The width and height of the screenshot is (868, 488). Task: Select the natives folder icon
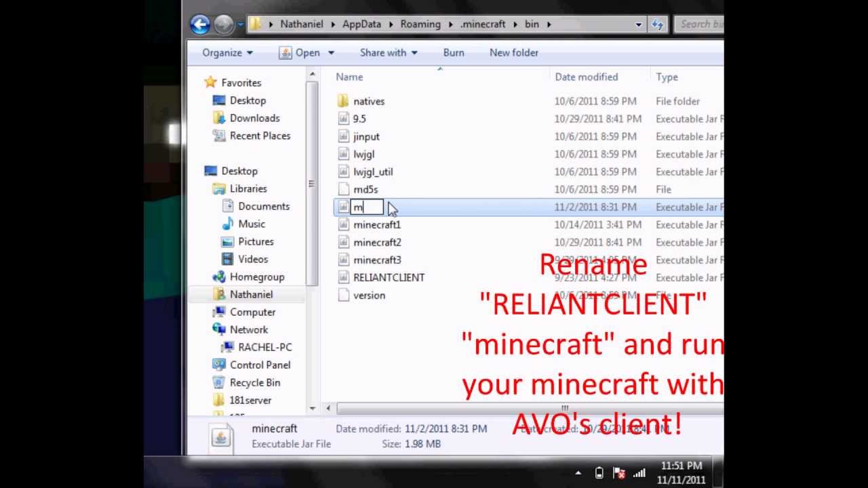coord(343,101)
